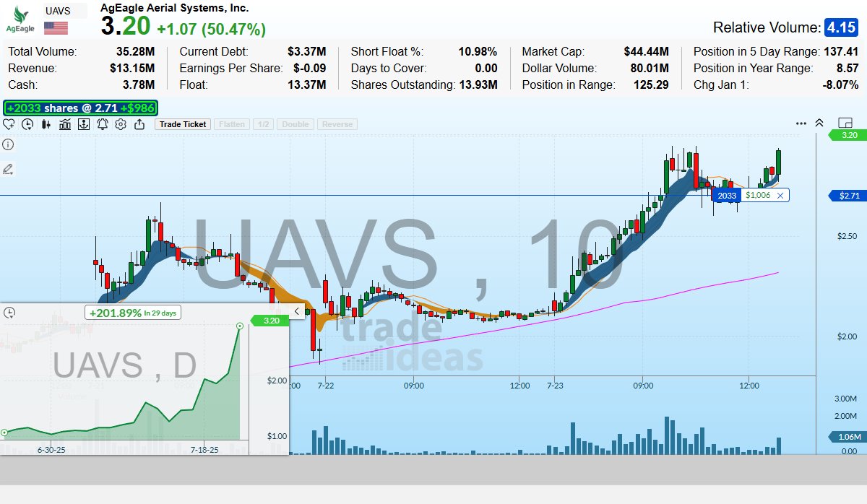The image size is (867, 504).
Task: Click the 1.06M volume axis label
Action: click(848, 437)
